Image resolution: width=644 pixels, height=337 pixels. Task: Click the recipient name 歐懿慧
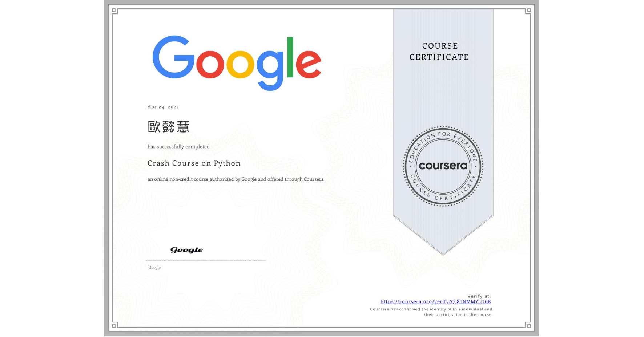[x=168, y=127]
